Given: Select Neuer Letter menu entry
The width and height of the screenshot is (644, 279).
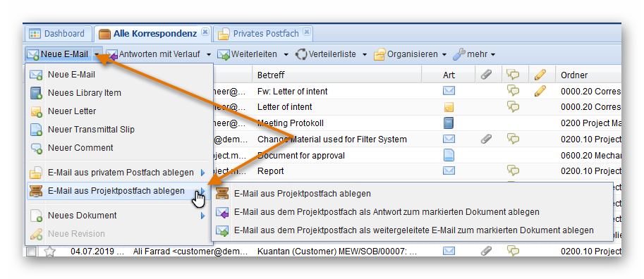Looking at the screenshot, I should click(119, 111).
